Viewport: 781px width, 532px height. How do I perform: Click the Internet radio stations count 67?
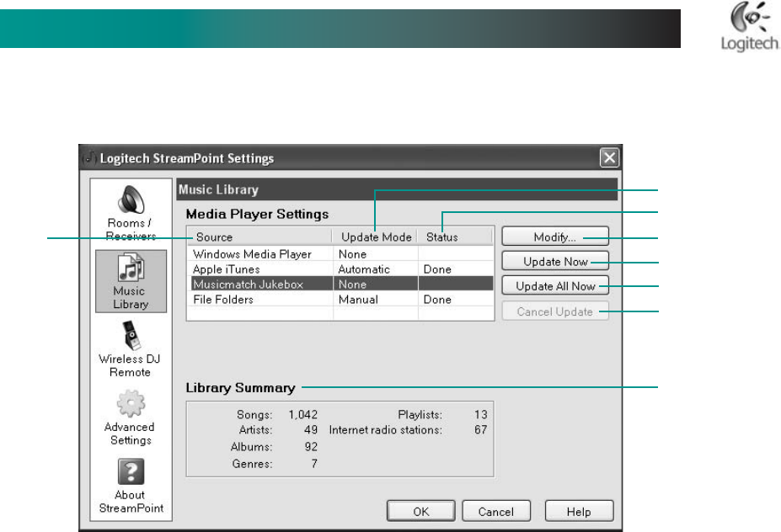click(x=481, y=429)
